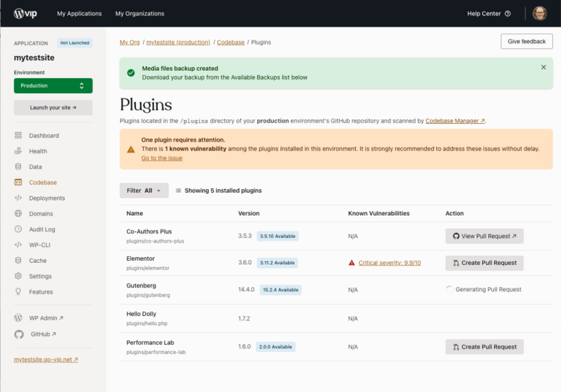Click the red critical severity triangle icon
Screen dimensions: 561x392
[x=352, y=263]
